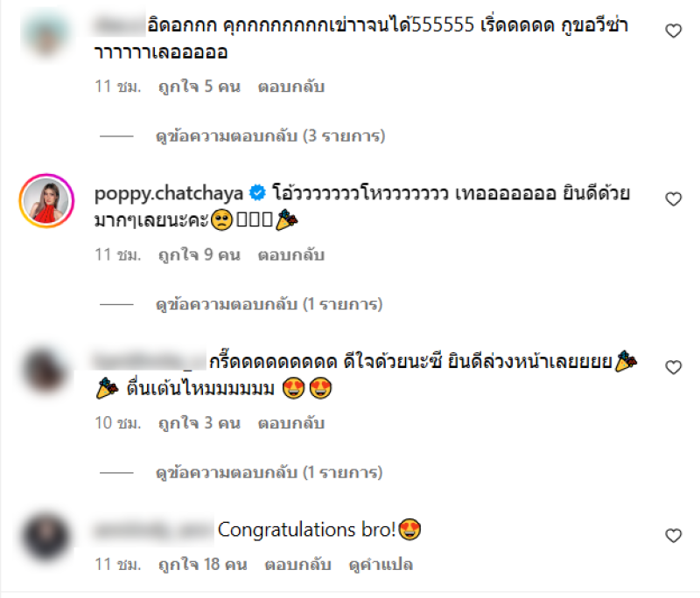Open poppy.chatchaya's profile picture story

coord(46,201)
